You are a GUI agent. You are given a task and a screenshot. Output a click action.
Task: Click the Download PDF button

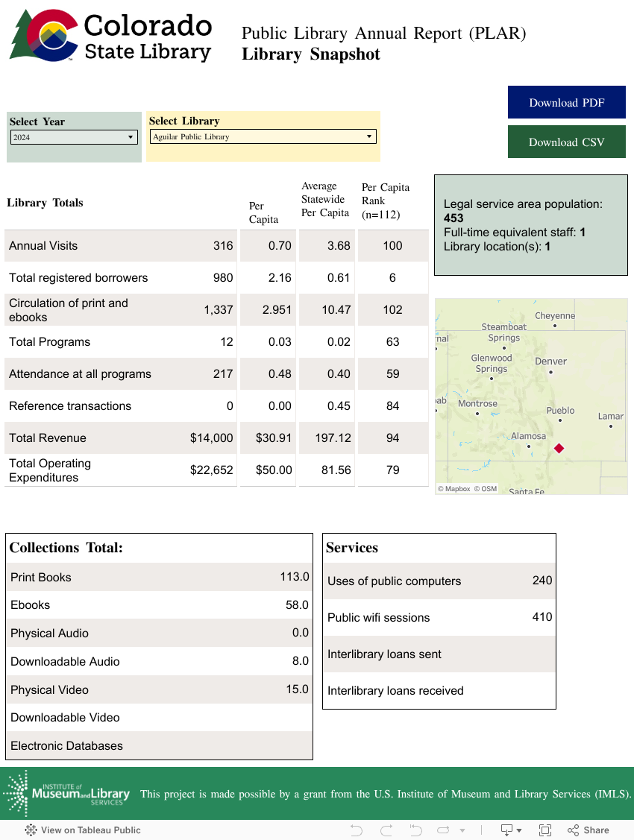(567, 103)
